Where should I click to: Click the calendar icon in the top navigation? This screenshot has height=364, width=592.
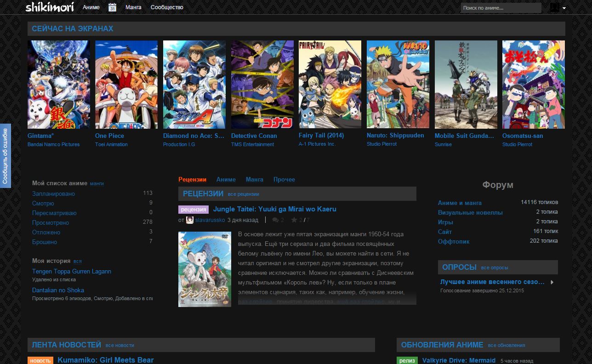[112, 7]
